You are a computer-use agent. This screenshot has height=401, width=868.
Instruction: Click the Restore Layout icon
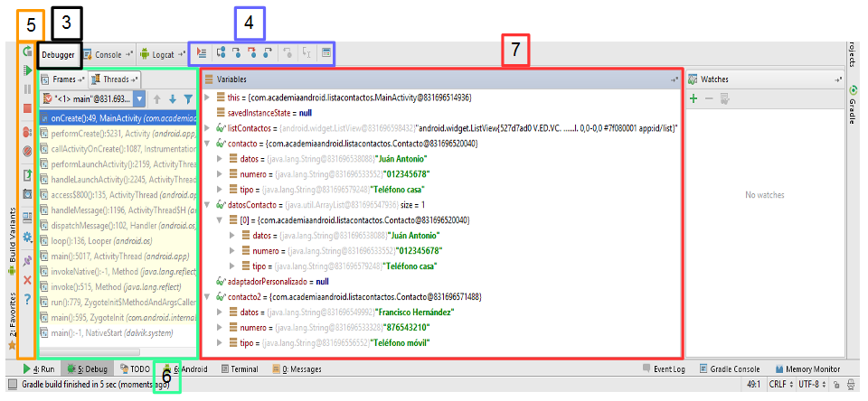pos(26,218)
